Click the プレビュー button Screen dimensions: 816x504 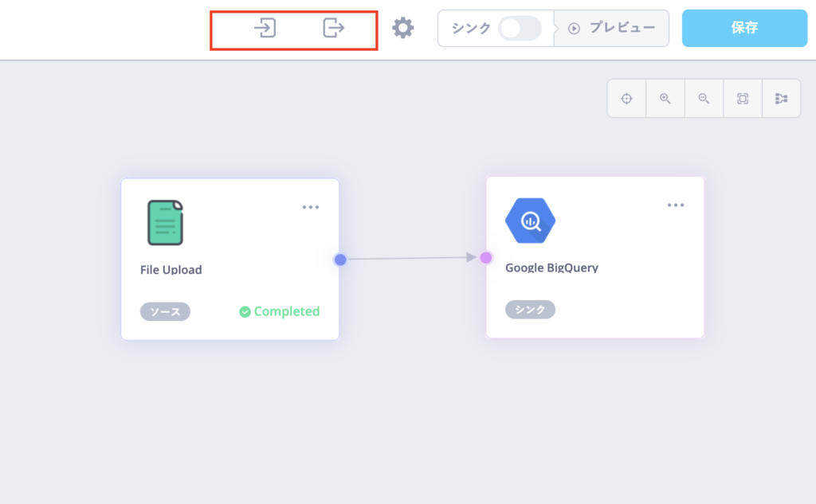[611, 28]
